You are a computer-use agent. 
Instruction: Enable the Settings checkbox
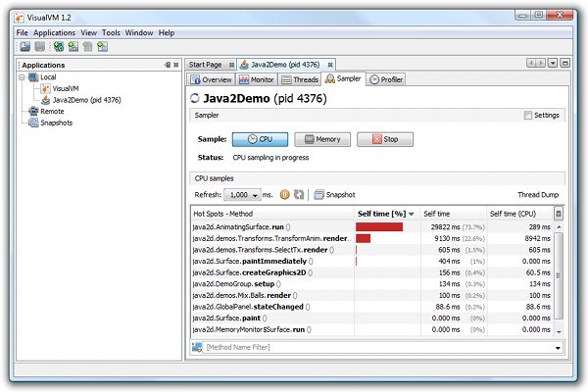click(528, 116)
